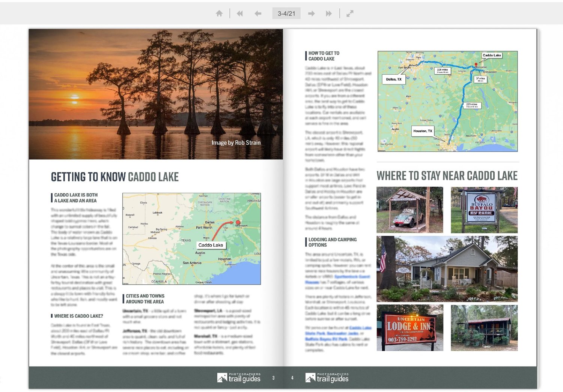Jump to first page with the double-back arrow

click(239, 13)
